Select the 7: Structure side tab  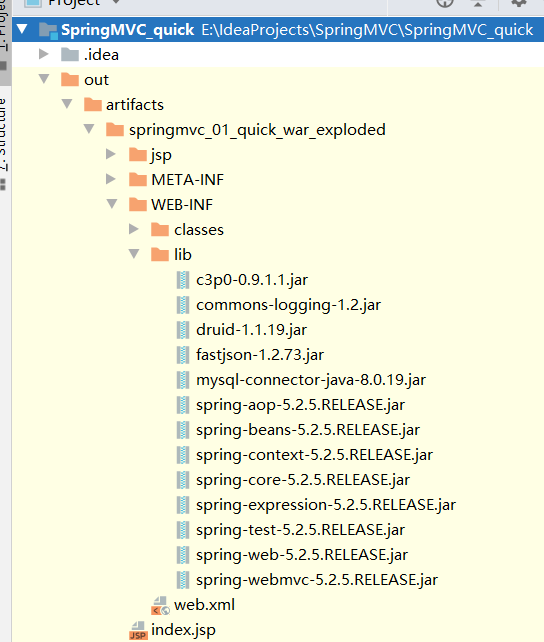[4, 145]
